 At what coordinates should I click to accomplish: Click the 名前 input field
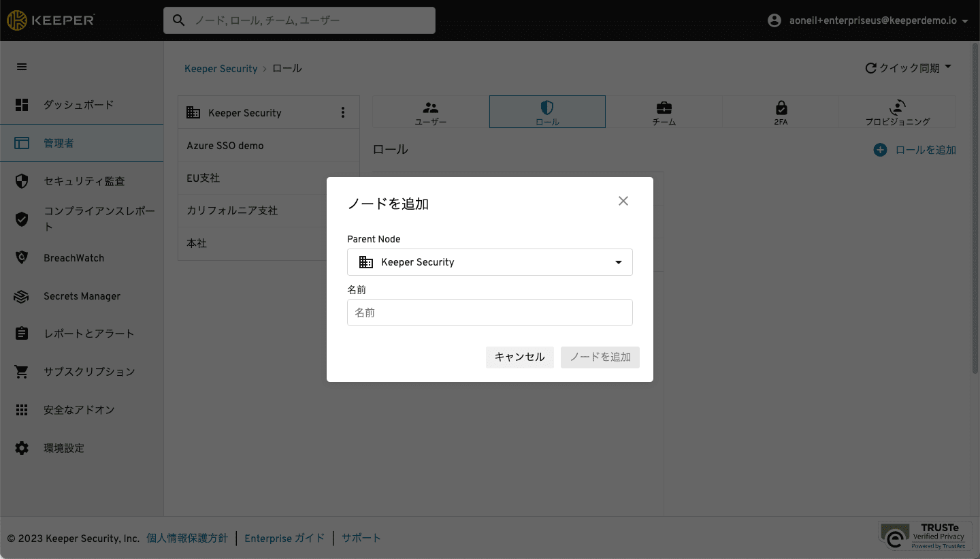(x=489, y=313)
